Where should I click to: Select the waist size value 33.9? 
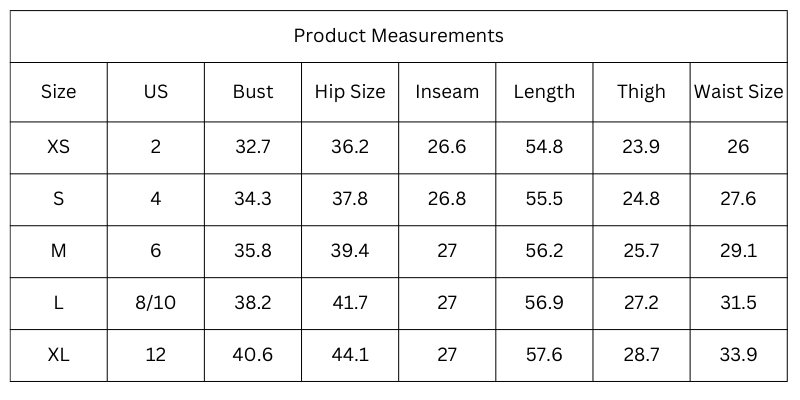(x=738, y=355)
